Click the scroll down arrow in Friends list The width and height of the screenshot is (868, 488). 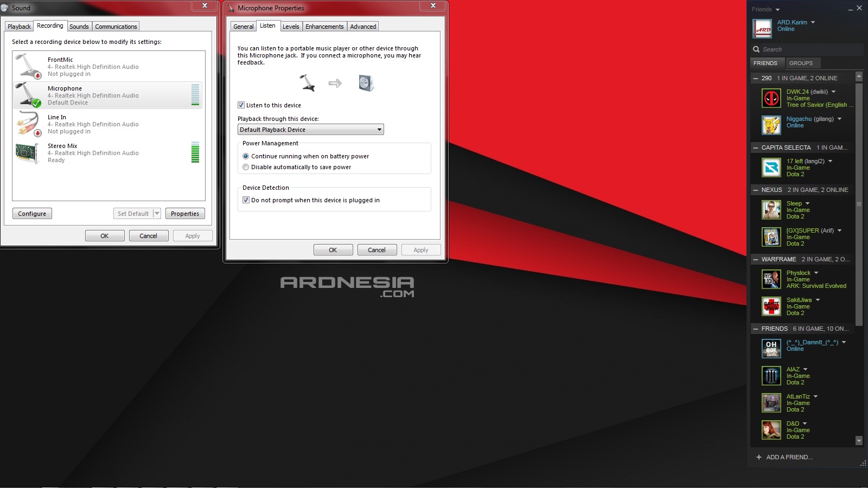pos(859,441)
